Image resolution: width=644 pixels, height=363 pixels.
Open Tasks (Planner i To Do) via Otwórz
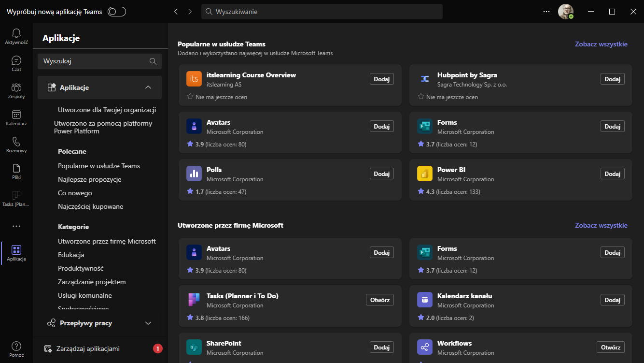[380, 300]
